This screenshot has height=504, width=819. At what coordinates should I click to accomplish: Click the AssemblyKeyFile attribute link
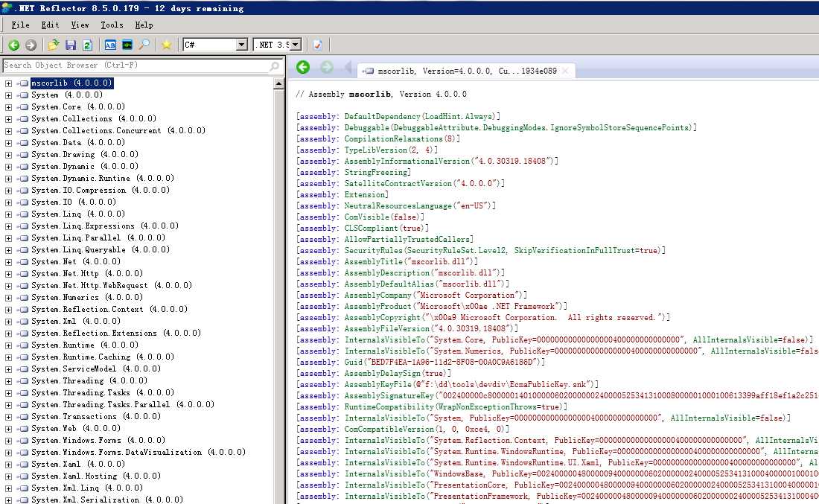pyautogui.click(x=378, y=385)
